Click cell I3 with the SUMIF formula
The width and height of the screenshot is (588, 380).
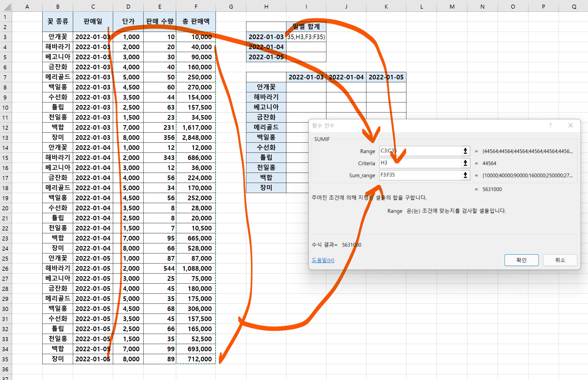[306, 37]
